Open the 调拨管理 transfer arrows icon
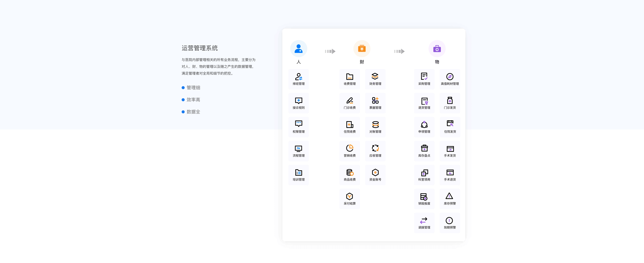The height and width of the screenshot is (263, 644). tap(424, 220)
